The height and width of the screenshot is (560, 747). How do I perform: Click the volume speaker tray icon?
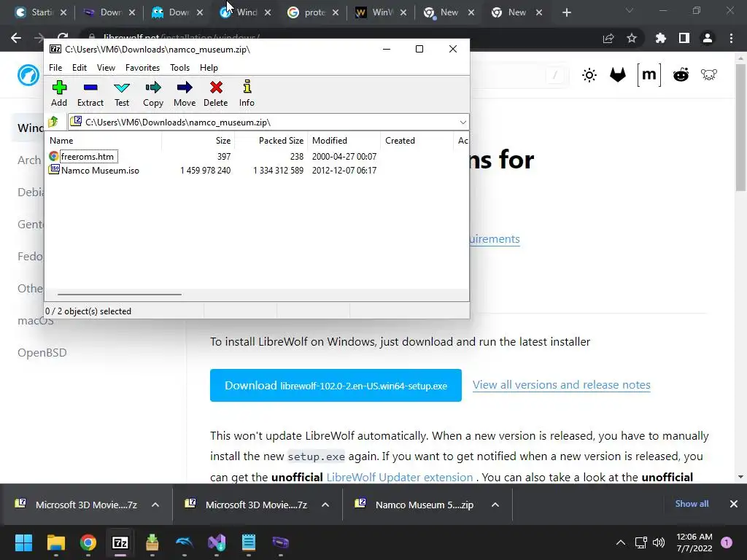coord(659,542)
